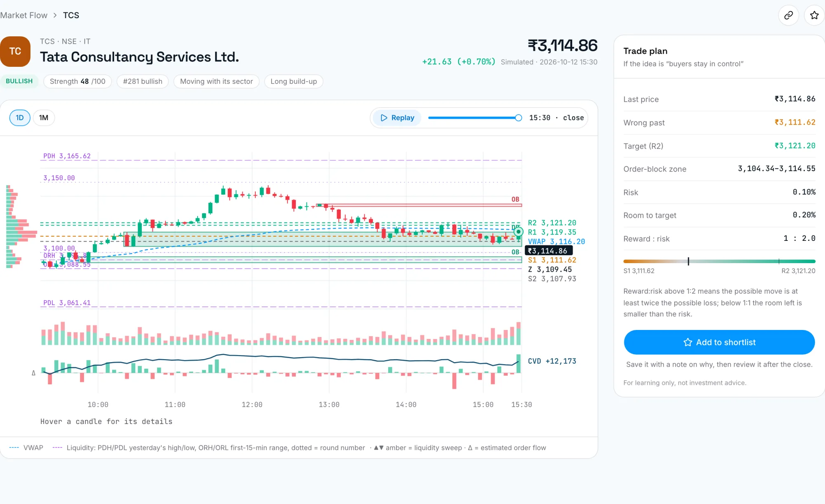The image size is (825, 504).
Task: Click the Δ order flow symbol
Action: click(33, 373)
